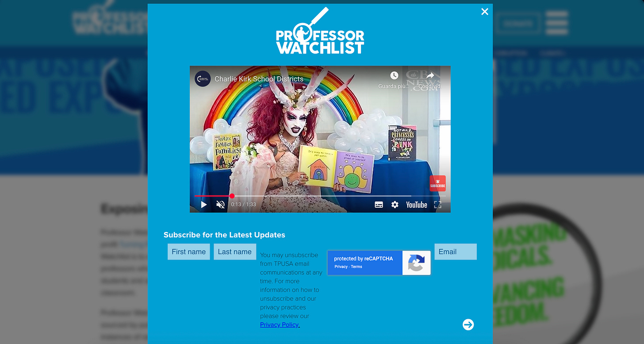The image size is (644, 344).
Task: Unmute the video with the speaker icon
Action: point(220,205)
